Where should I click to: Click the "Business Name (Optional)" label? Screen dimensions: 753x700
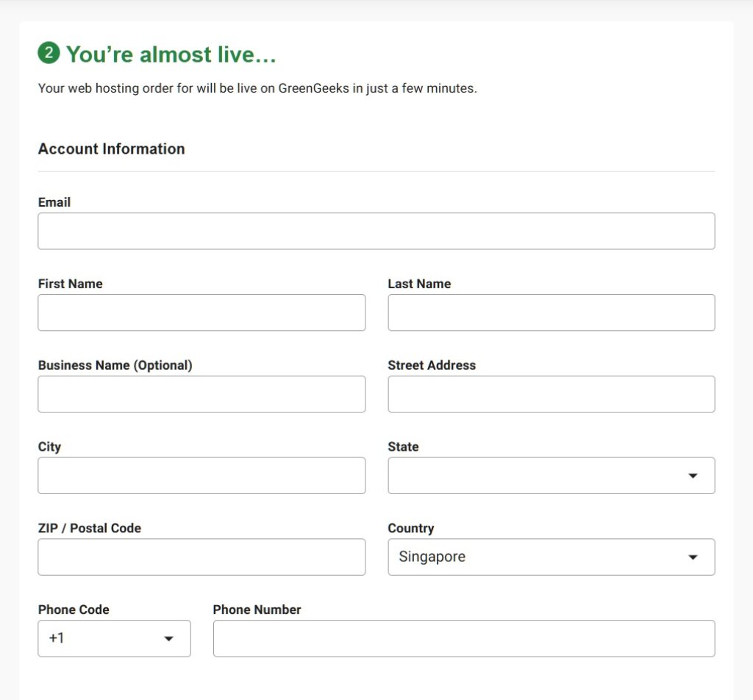coord(115,365)
